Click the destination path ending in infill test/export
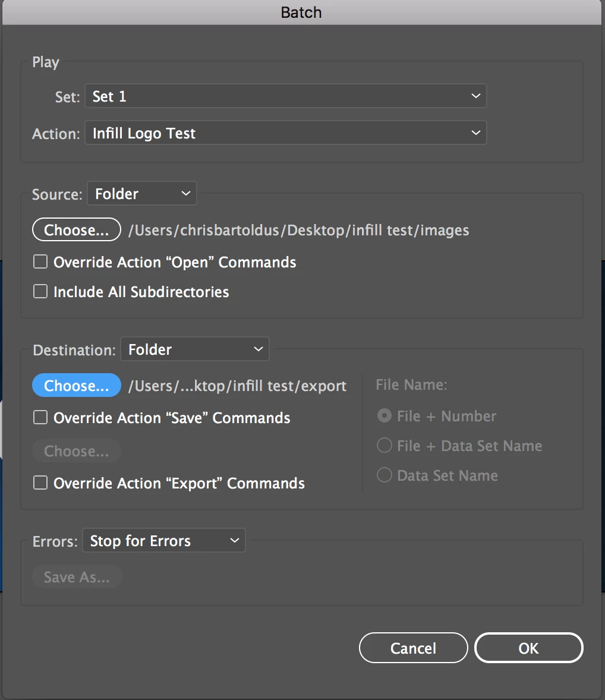Screen dimensions: 605x700 [237, 386]
